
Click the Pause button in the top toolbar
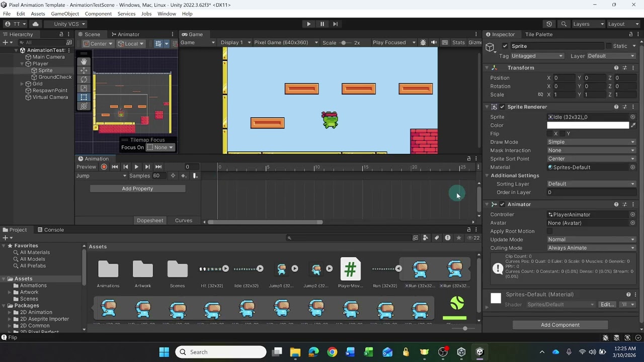click(x=322, y=24)
